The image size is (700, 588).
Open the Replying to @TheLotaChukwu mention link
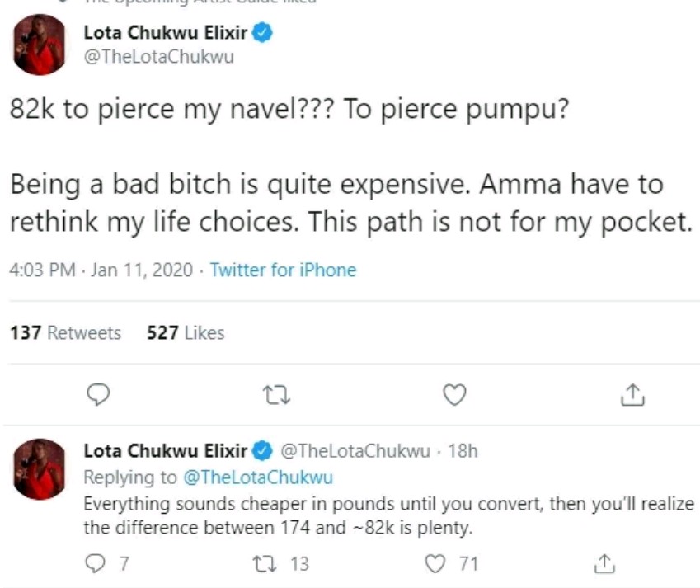pyautogui.click(x=255, y=477)
